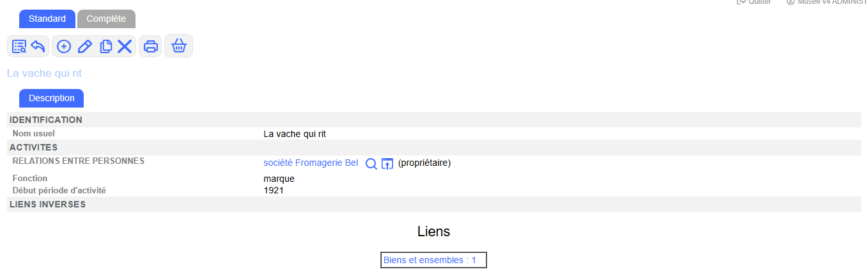Click the Quitter link at top
The height and width of the screenshot is (274, 868).
(755, 3)
